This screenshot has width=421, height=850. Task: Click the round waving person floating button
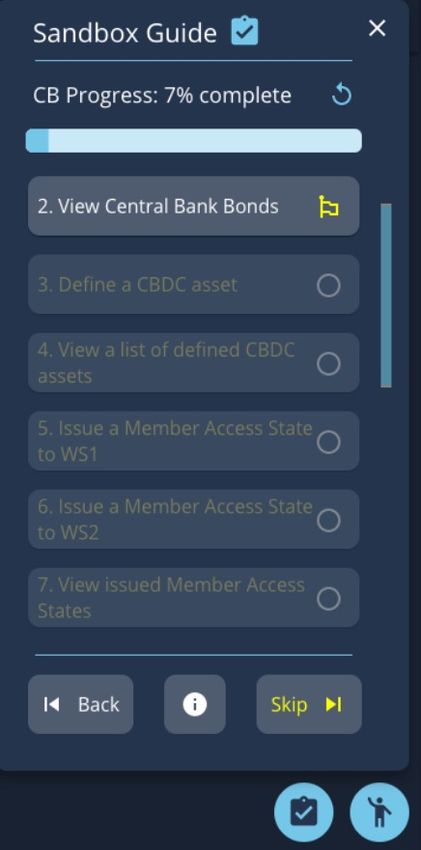click(380, 812)
